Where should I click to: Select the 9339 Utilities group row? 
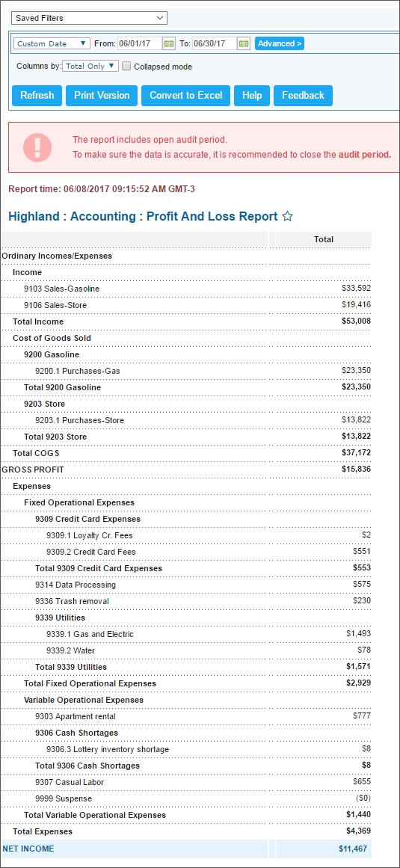tap(186, 618)
